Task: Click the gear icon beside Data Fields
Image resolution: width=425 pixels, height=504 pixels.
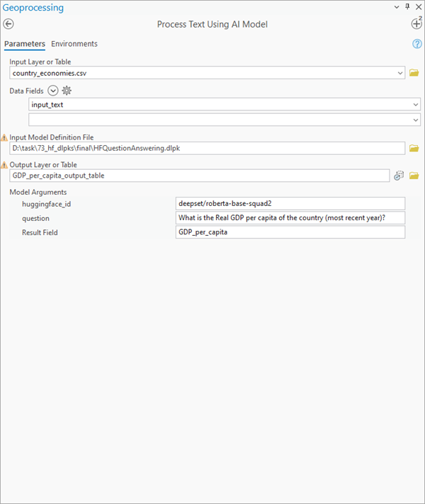Action: click(x=67, y=91)
